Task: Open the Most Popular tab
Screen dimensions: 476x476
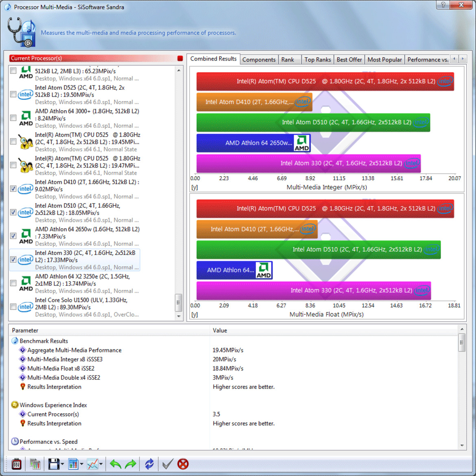Action: [384, 59]
